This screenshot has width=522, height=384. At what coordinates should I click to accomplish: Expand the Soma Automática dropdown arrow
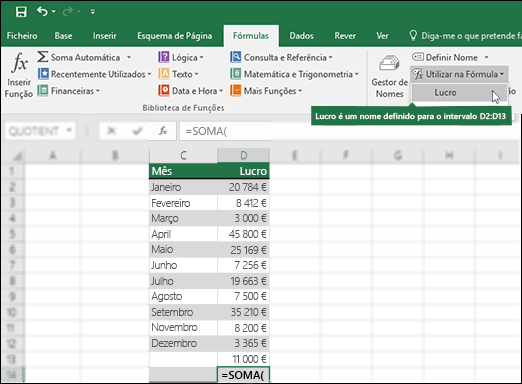tap(129, 57)
